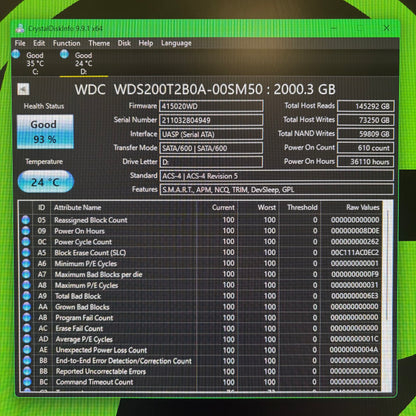Image resolution: width=416 pixels, height=416 pixels.
Task: Click status orb for Minimum P/E Cycles
Action: (26, 263)
